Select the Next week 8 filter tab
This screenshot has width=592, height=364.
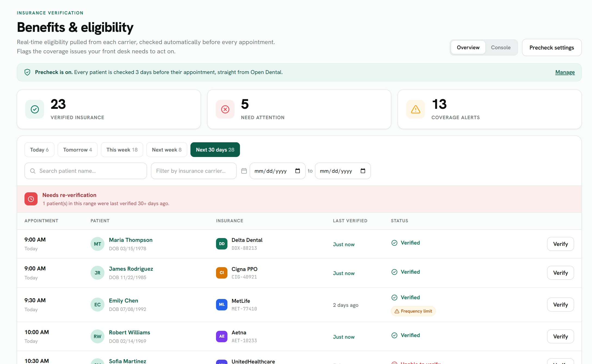[166, 150]
